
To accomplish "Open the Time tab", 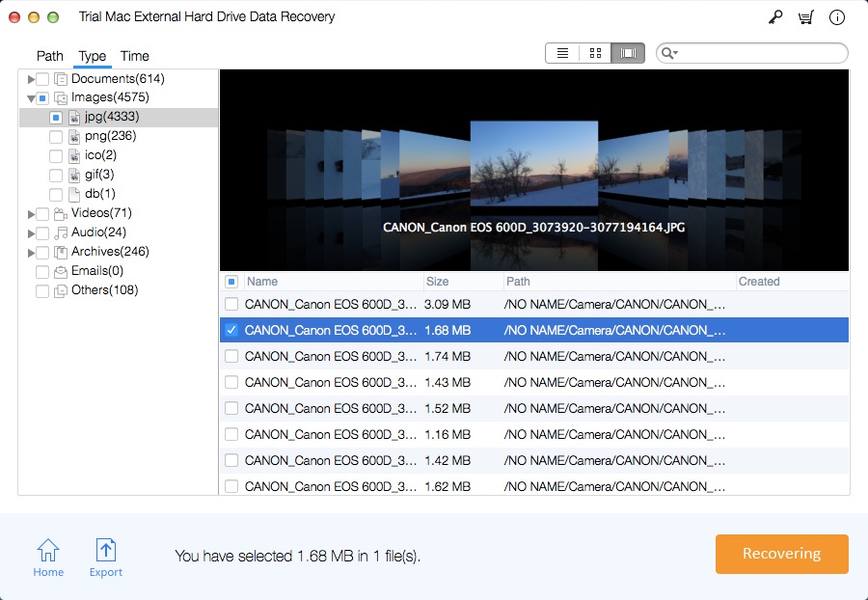I will pyautogui.click(x=134, y=56).
